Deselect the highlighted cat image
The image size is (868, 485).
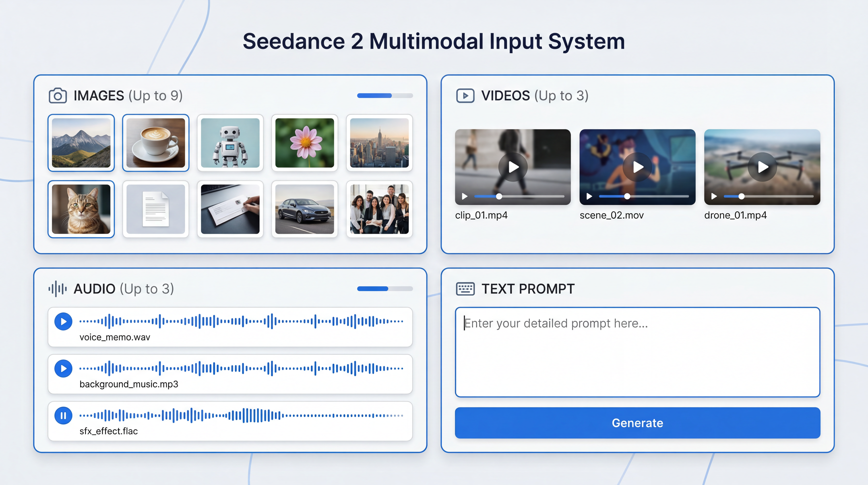coord(81,209)
